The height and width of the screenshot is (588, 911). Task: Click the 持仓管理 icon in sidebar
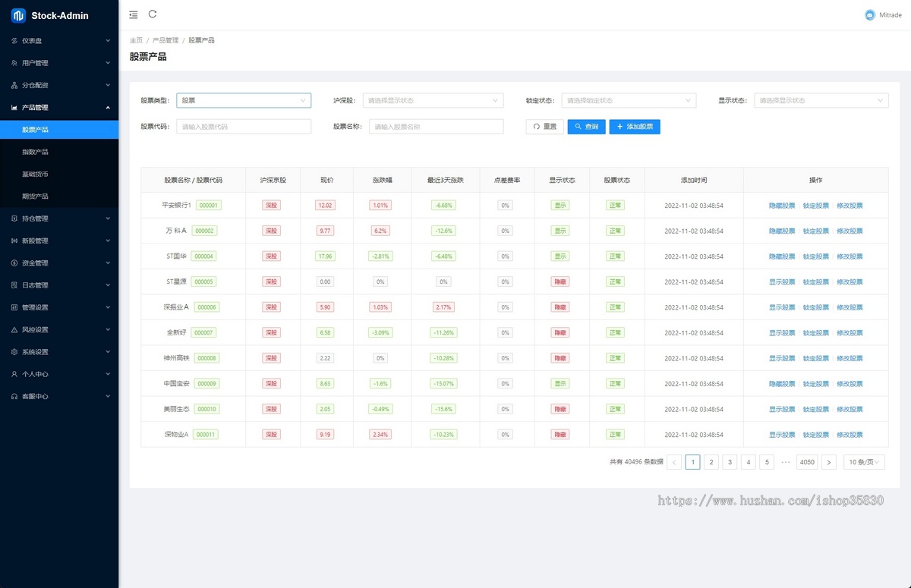(14, 219)
